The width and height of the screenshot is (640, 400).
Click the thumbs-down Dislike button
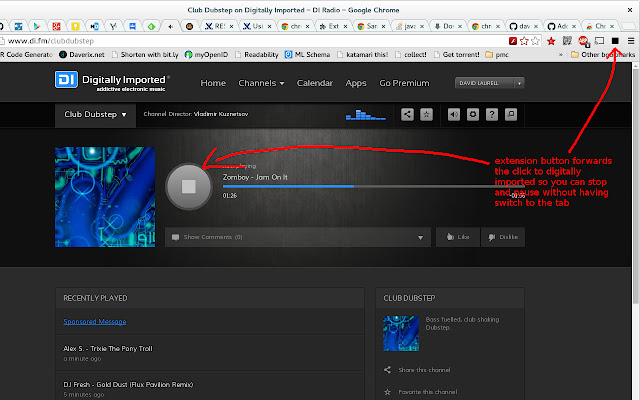click(503, 237)
